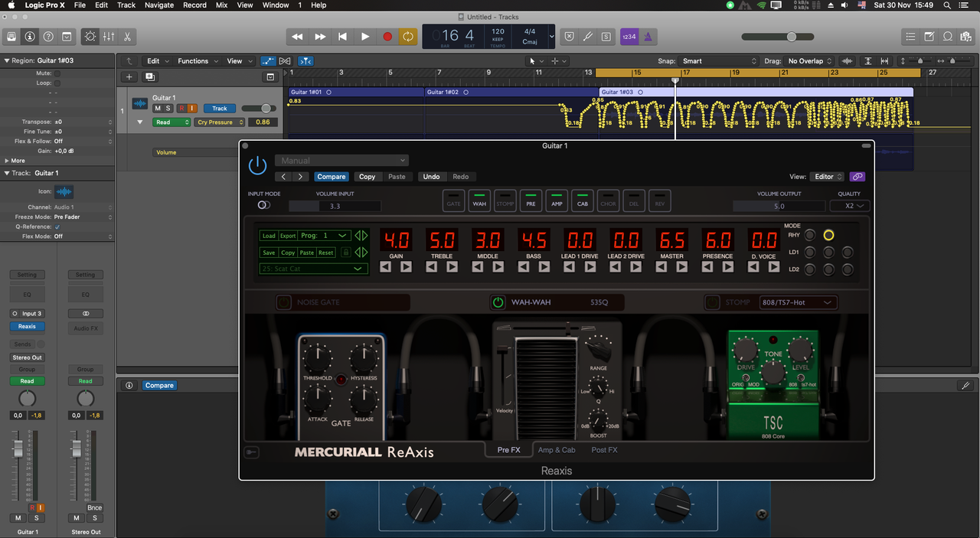The width and height of the screenshot is (980, 538).
Task: Start playback with the Play button
Action: pos(364,36)
